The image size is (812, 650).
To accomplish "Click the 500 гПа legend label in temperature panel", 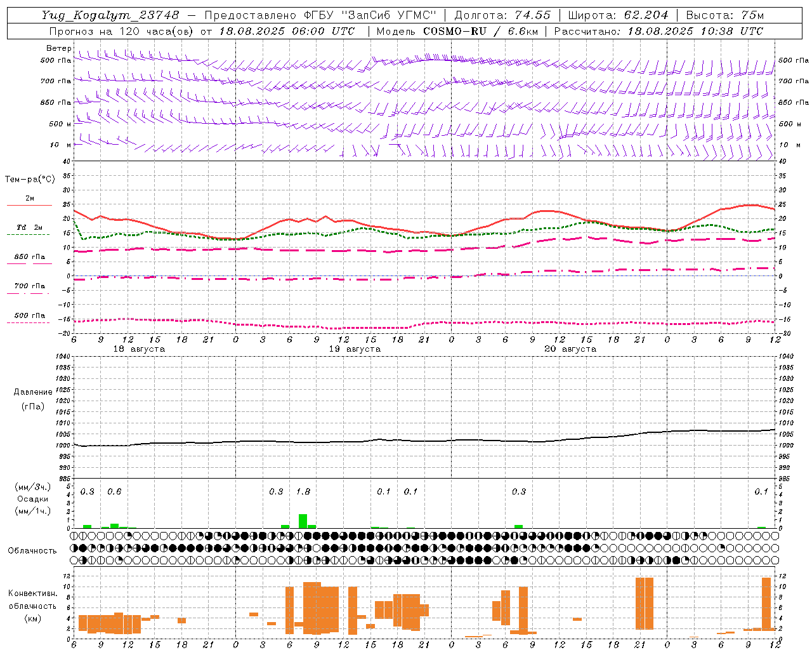I will [x=30, y=315].
